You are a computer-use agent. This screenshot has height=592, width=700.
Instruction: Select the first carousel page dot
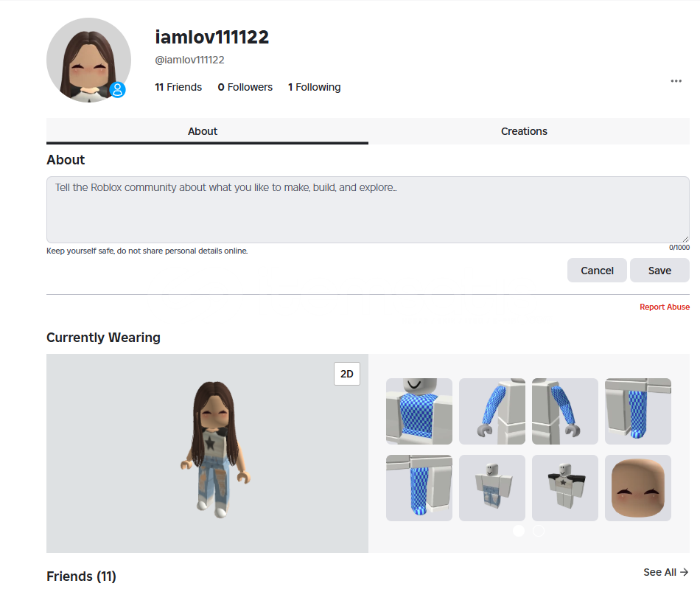tap(519, 531)
